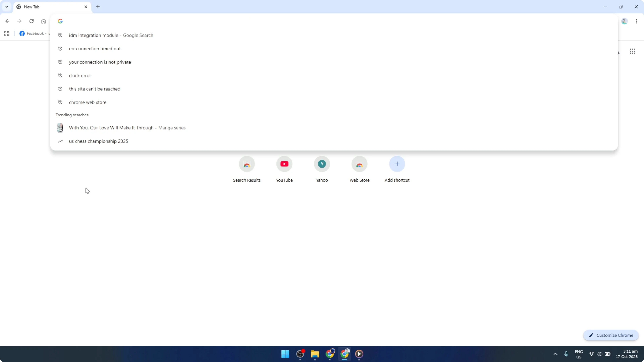Click the back navigation arrow
Image resolution: width=644 pixels, height=362 pixels.
pyautogui.click(x=7, y=21)
